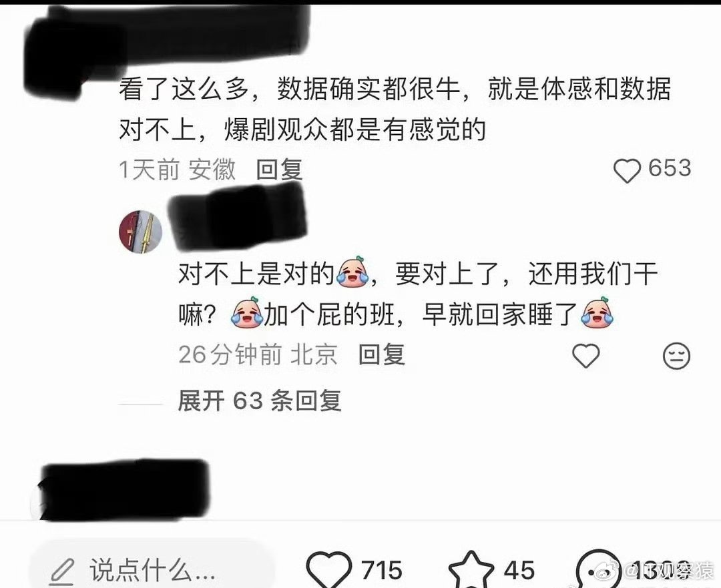Viewport: 721px width, 588px height.
Task: Tap the crying-laughing emoji after 睡了
Action: click(x=597, y=312)
